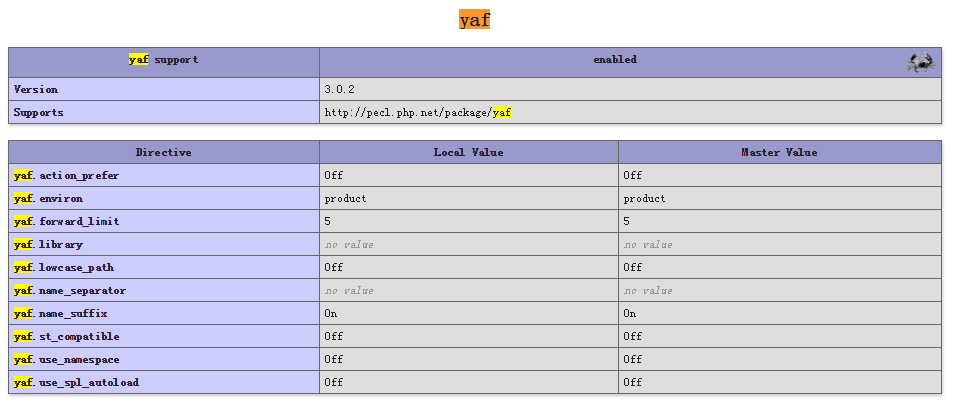The width and height of the screenshot is (957, 410).
Task: Click the yaf logo icon in header
Action: tap(920, 63)
